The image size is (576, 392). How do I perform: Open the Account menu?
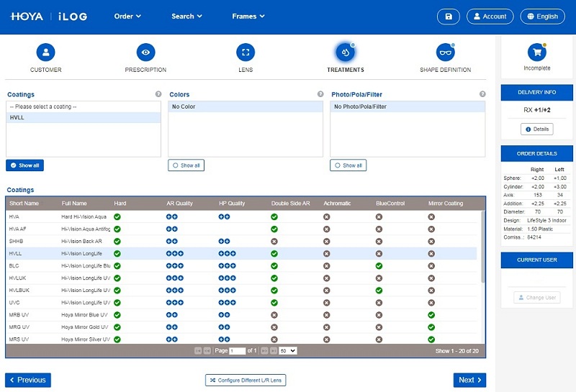point(490,17)
